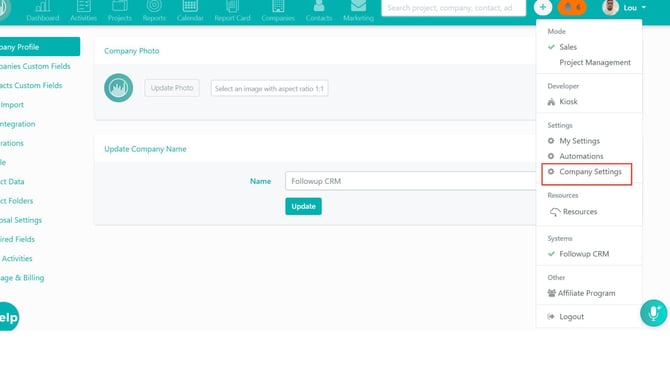Click the company photo avatar thumbnail
670x376 pixels.
point(118,88)
